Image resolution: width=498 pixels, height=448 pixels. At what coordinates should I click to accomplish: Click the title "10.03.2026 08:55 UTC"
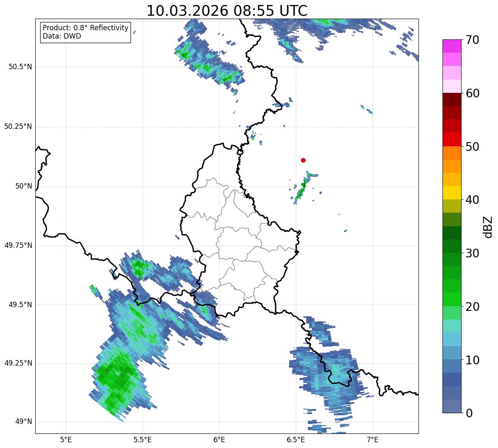[227, 10]
